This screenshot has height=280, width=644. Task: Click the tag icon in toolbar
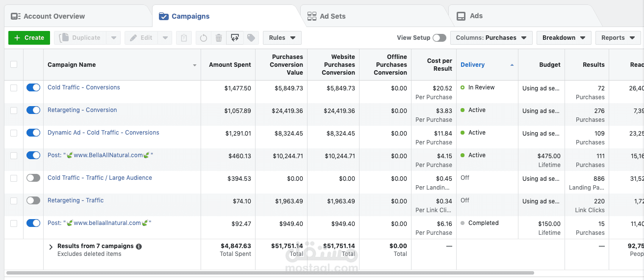pos(251,38)
